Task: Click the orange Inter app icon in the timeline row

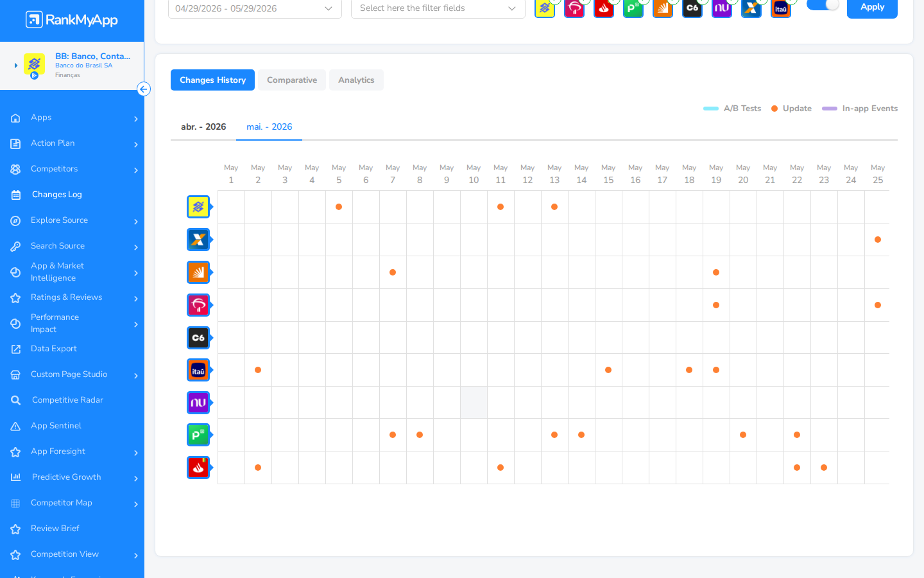Action: 198,272
